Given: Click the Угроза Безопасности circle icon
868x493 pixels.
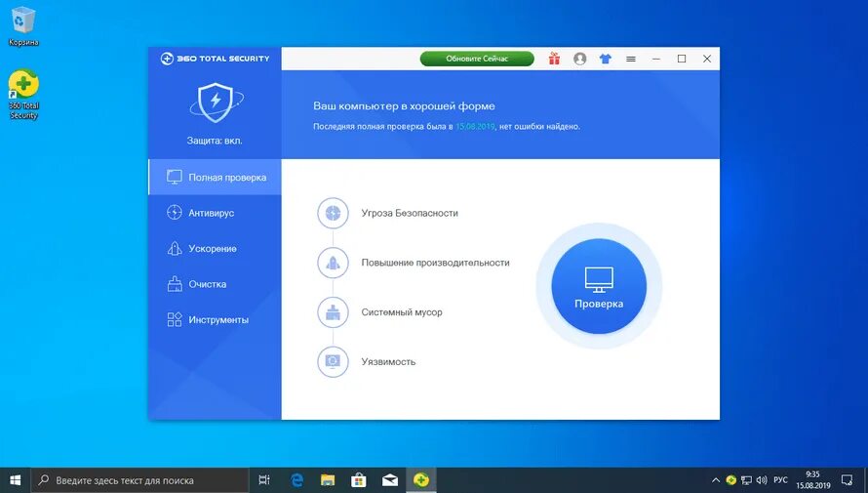Looking at the screenshot, I should [x=333, y=213].
